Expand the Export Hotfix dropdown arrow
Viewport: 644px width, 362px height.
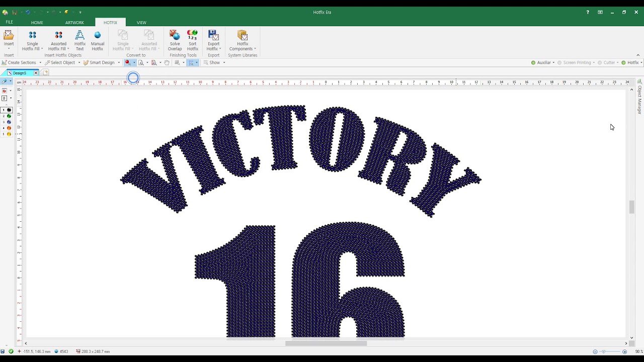[x=220, y=49]
